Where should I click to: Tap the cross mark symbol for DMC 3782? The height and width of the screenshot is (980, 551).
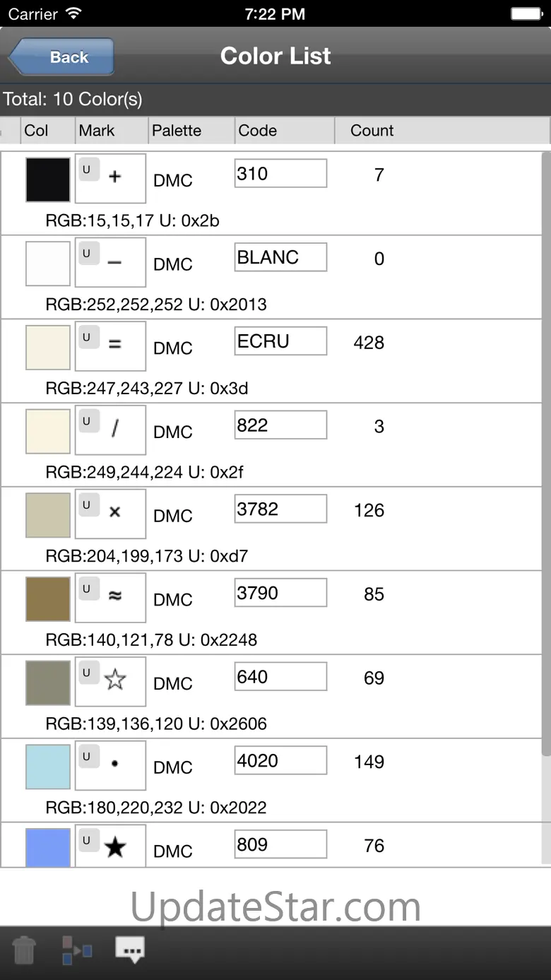115,512
